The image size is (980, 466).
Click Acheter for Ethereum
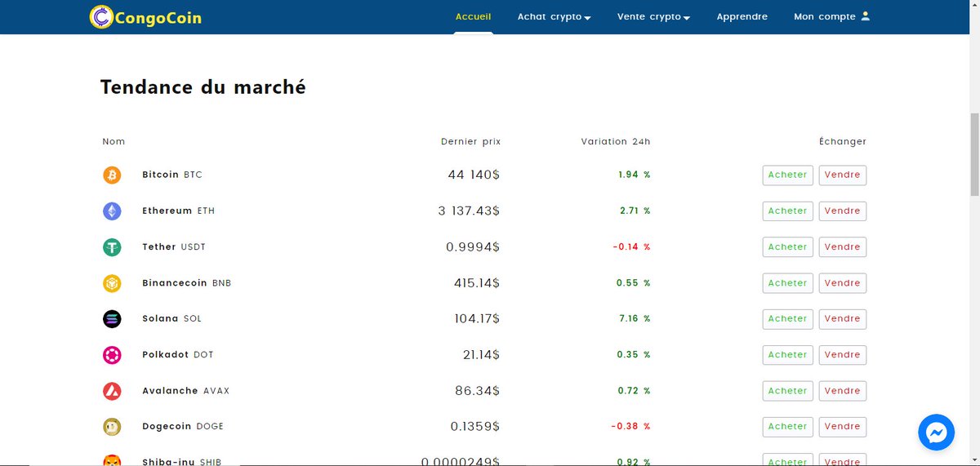pos(788,211)
